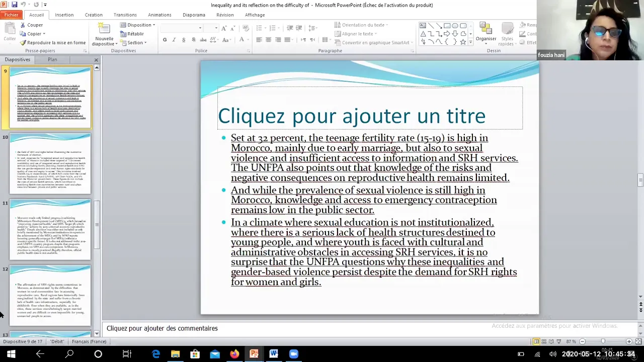Image resolution: width=644 pixels, height=362 pixels.
Task: Switch to slide sorter view
Action: 544,341
